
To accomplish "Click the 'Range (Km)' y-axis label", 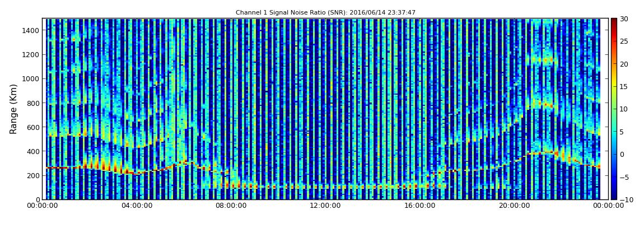I will [13, 109].
